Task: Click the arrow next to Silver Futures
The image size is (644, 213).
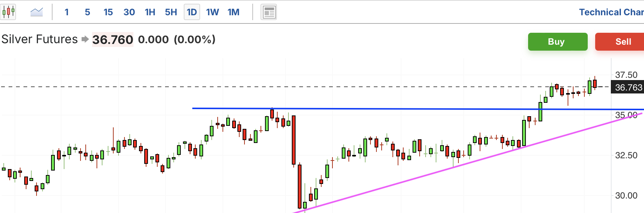Action: 85,39
